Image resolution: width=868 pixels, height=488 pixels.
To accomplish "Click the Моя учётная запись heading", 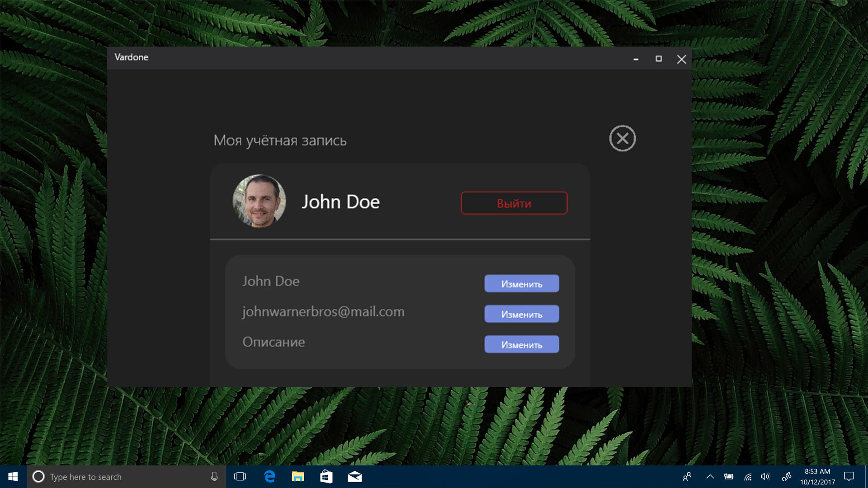I will point(280,141).
